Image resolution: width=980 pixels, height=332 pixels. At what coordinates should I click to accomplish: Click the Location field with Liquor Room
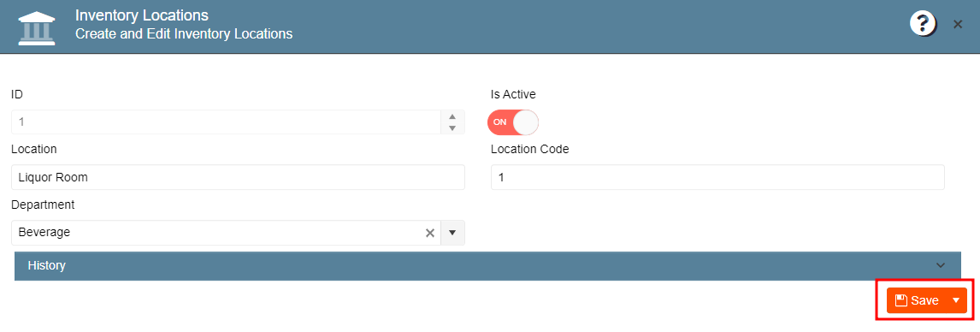[x=238, y=177]
